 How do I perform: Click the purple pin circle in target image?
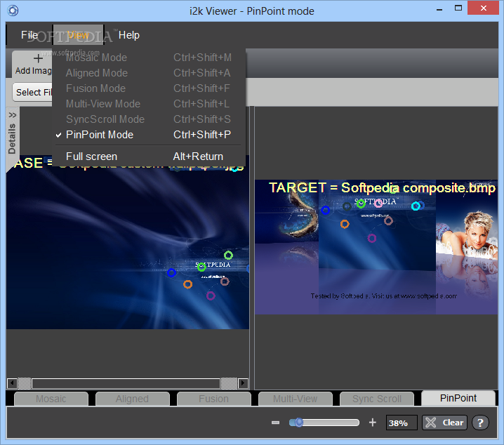click(x=372, y=238)
